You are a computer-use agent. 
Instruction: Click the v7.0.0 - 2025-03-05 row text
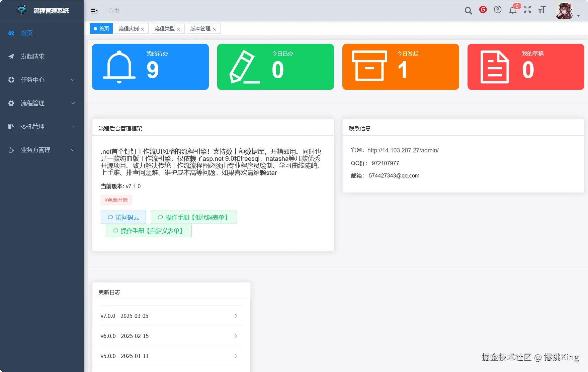click(124, 316)
